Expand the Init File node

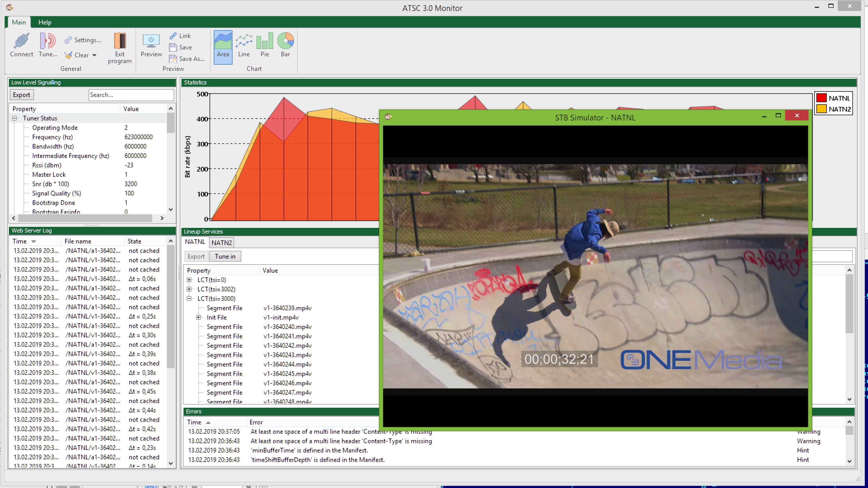pyautogui.click(x=198, y=318)
